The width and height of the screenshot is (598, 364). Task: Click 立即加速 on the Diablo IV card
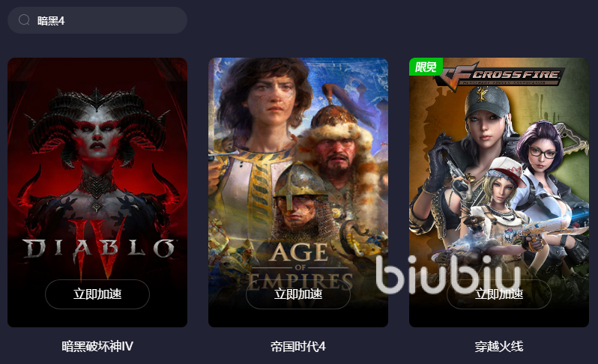97,294
